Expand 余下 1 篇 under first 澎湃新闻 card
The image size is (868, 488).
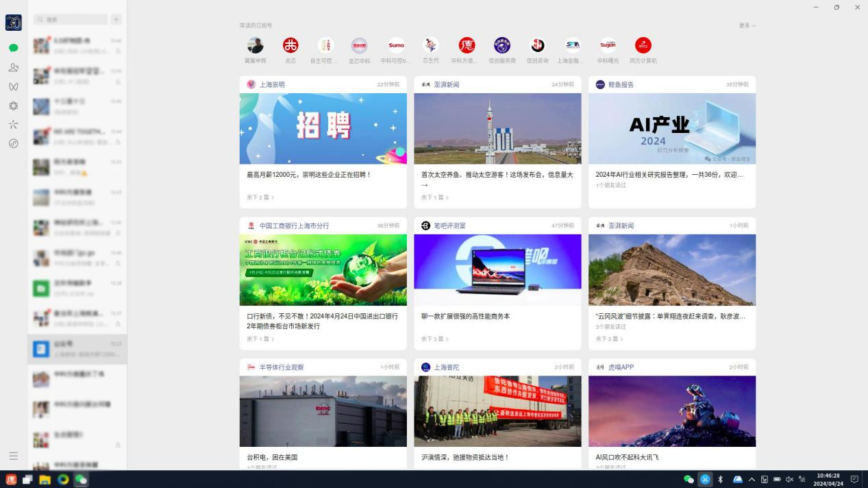pyautogui.click(x=435, y=197)
